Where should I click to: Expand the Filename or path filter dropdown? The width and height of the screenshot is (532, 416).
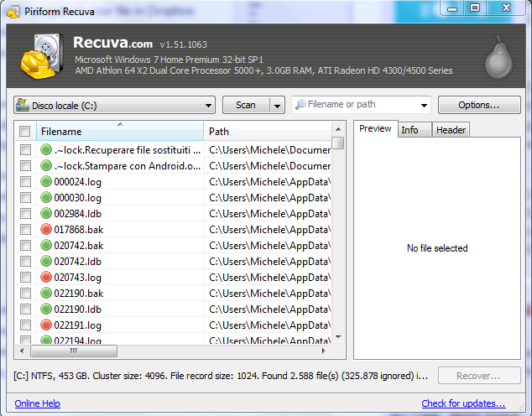[x=424, y=105]
